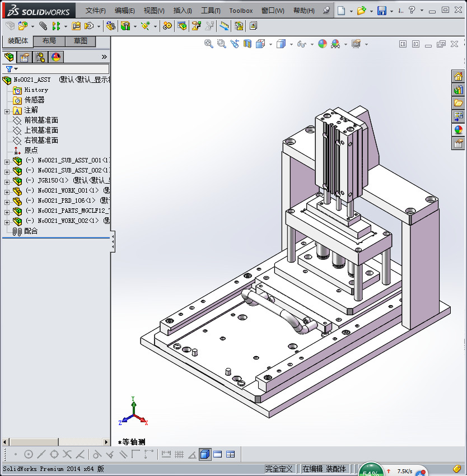467x476 pixels.
Task: Switch to the 布局 tab
Action: 49,41
